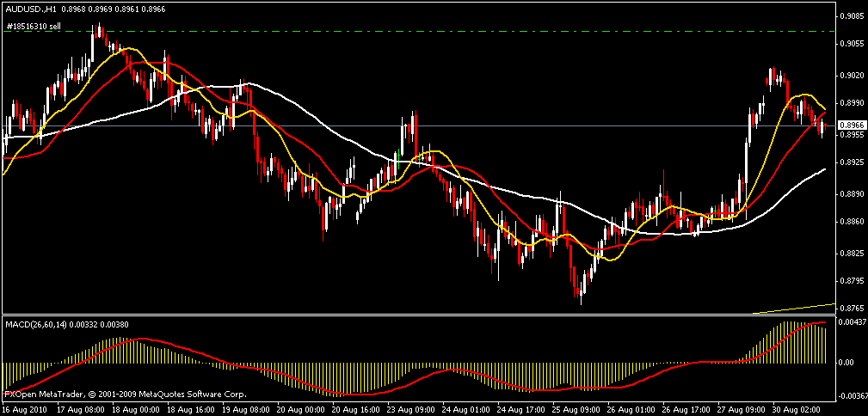The width and height of the screenshot is (868, 416).
Task: Click the 24 Aug 01:00 time label
Action: pos(465,411)
